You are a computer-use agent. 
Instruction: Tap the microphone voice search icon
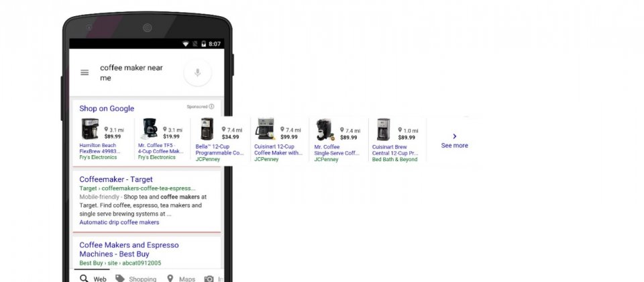[x=197, y=73]
